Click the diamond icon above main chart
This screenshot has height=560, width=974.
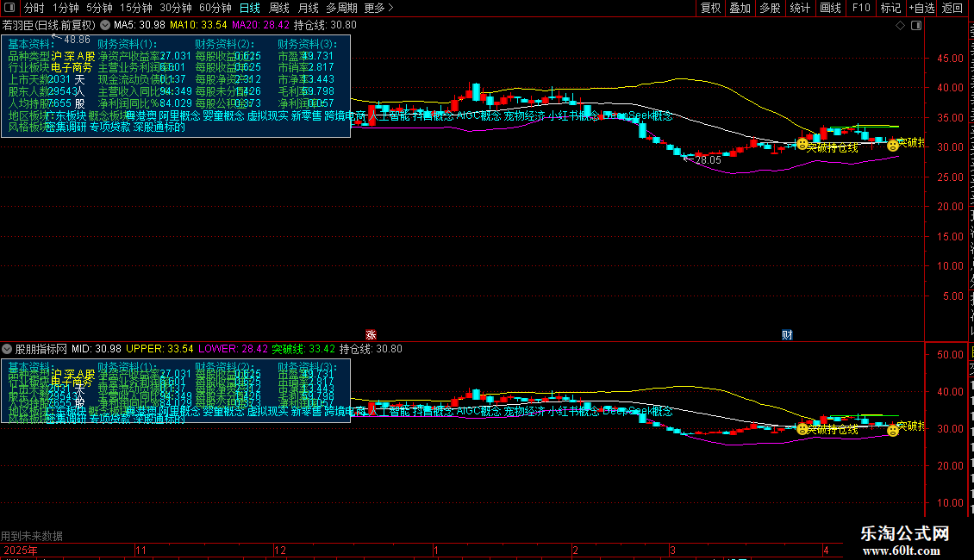pyautogui.click(x=900, y=25)
